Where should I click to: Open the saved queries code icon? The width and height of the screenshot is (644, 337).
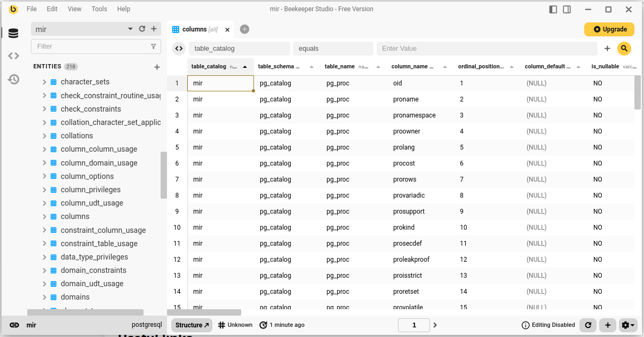click(x=13, y=56)
